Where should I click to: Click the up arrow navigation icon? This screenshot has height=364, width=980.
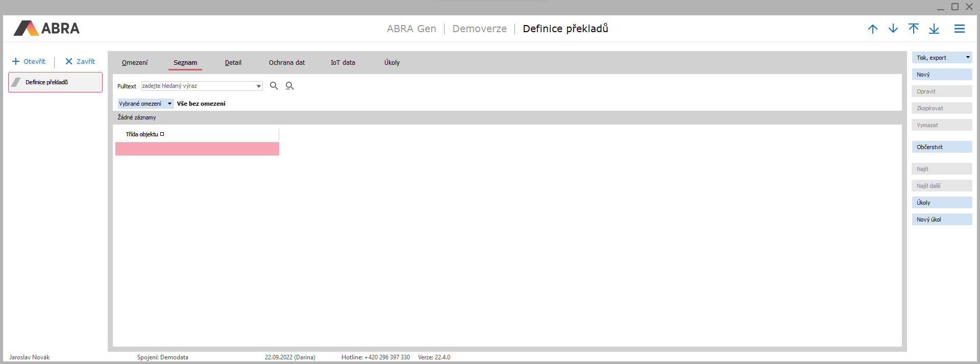click(872, 29)
